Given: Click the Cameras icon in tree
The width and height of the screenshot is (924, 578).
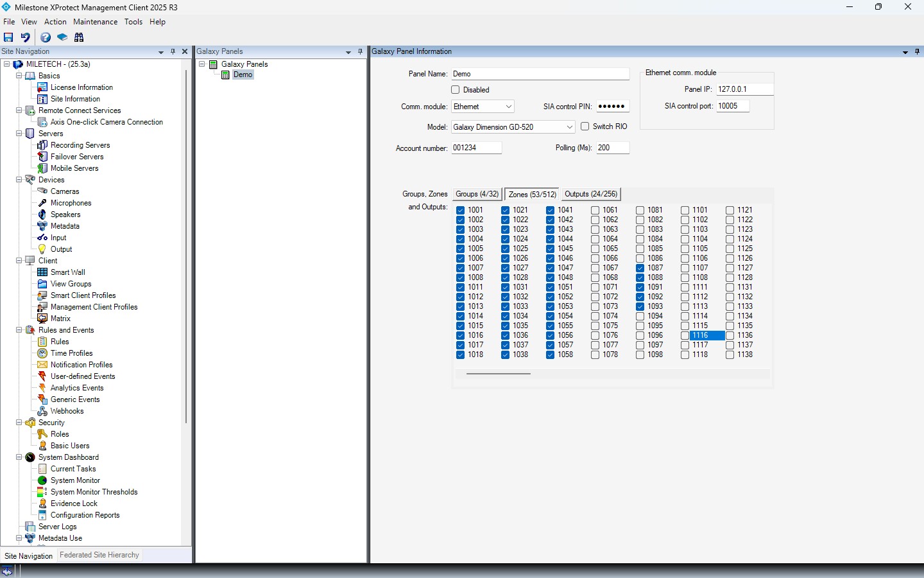Looking at the screenshot, I should click(x=42, y=191).
